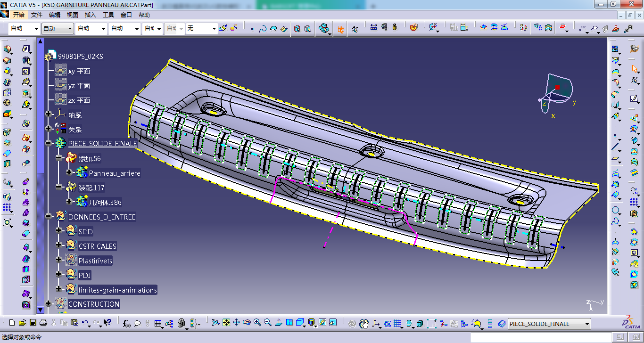The image size is (644, 343).
Task: Click the What's This help cursor icon
Action: (x=107, y=323)
